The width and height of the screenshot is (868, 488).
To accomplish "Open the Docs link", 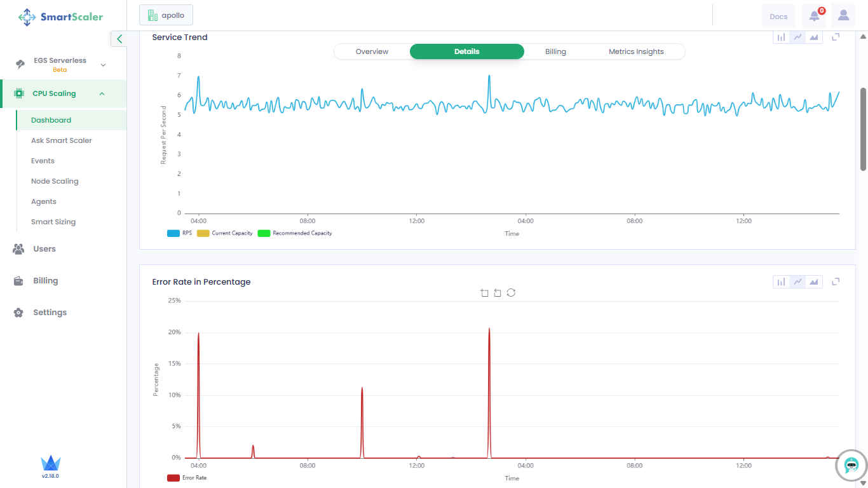I will pyautogui.click(x=778, y=17).
